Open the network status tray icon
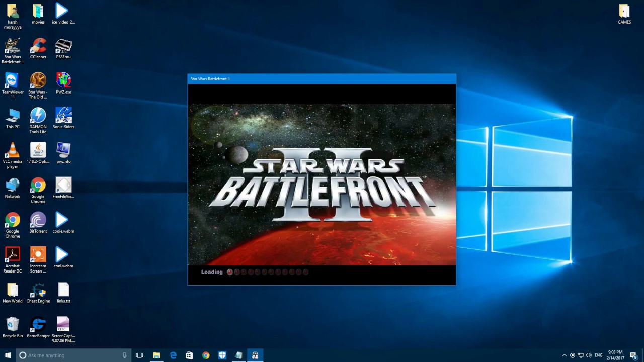This screenshot has width=644, height=362. 580,355
